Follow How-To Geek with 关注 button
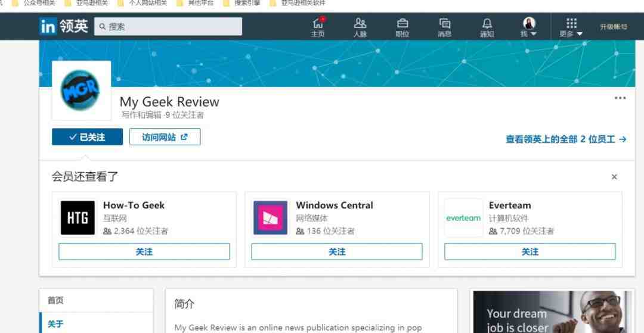The width and height of the screenshot is (644, 333). (x=144, y=251)
